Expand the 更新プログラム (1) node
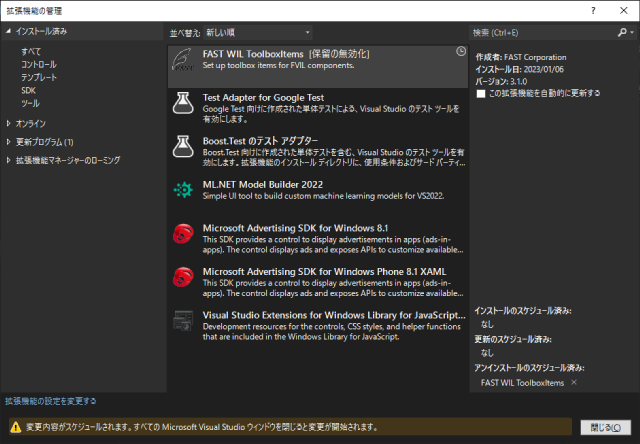Screen dimensions: 640x444 (x=8, y=142)
